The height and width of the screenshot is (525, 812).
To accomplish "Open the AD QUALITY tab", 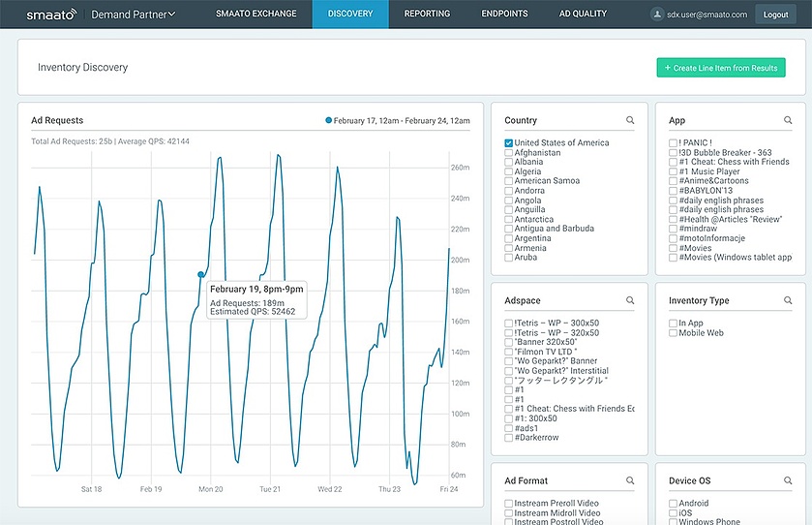I will [583, 14].
